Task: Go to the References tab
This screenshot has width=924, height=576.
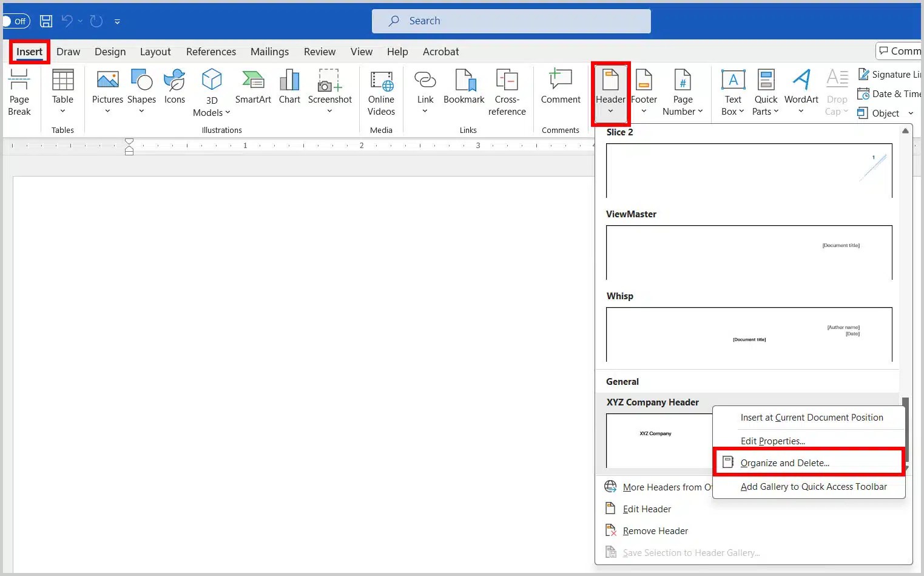Action: [x=211, y=52]
